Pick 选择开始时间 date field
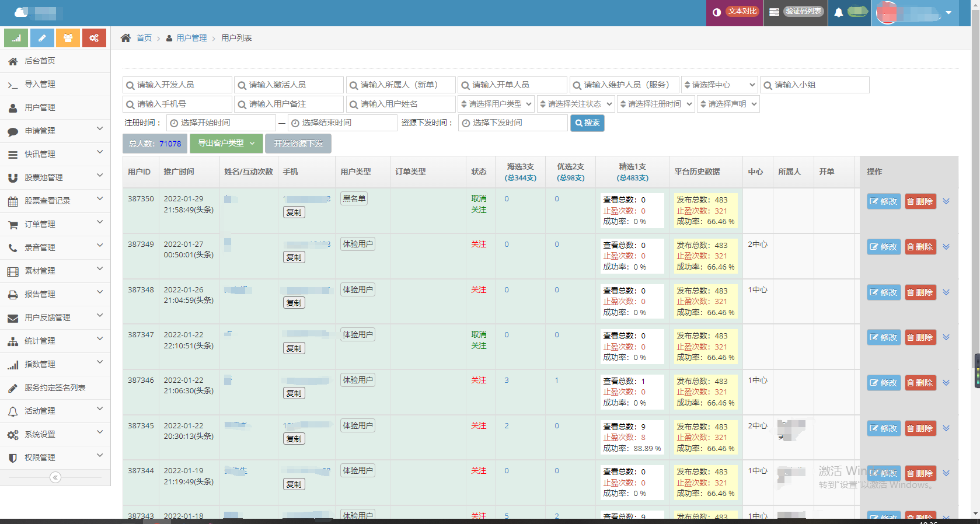Screen dimensions: 980x524 221,123
